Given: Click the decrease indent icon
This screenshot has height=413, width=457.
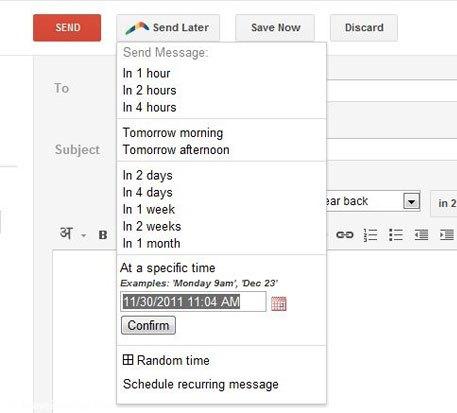Looking at the screenshot, I should pos(421,235).
